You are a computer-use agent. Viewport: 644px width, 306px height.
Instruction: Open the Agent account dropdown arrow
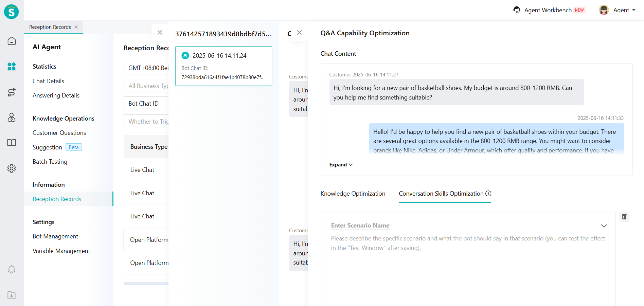pos(634,10)
